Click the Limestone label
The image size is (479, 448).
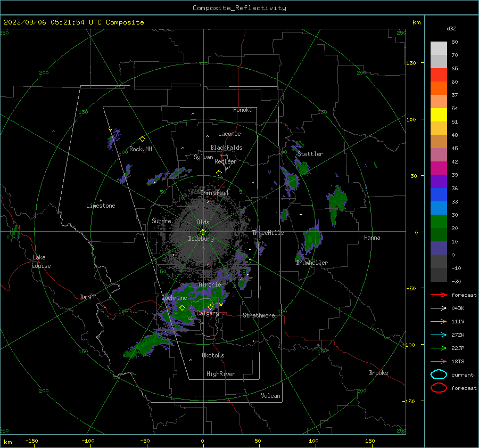(x=101, y=206)
